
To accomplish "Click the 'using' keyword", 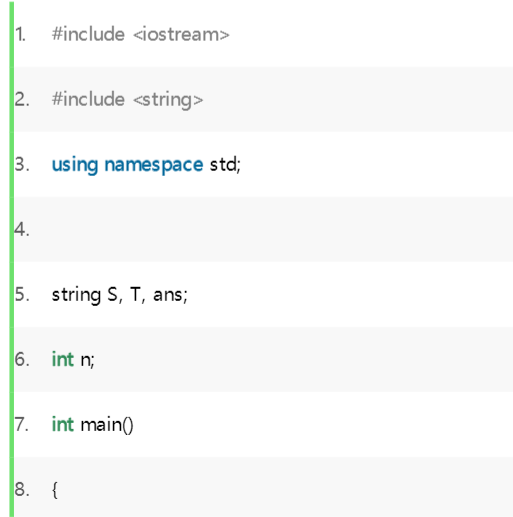I will tap(75, 165).
